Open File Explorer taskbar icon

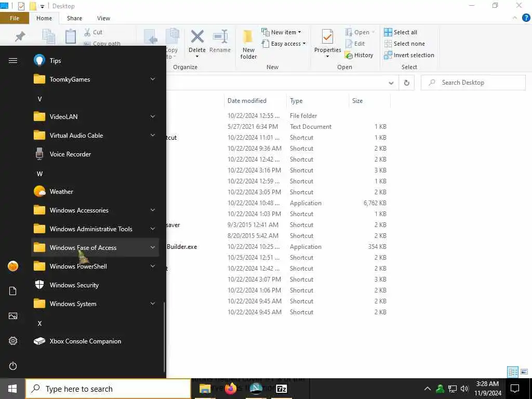205,389
